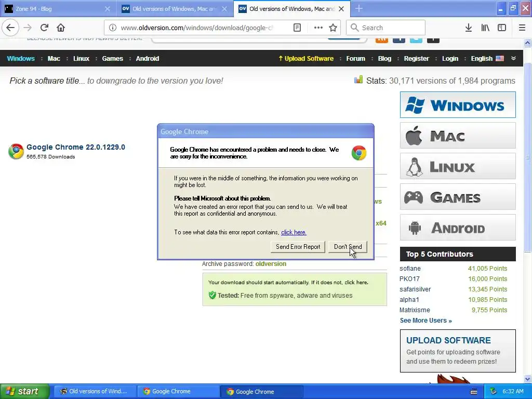Close the Zone 94 - Blog tab

click(107, 9)
